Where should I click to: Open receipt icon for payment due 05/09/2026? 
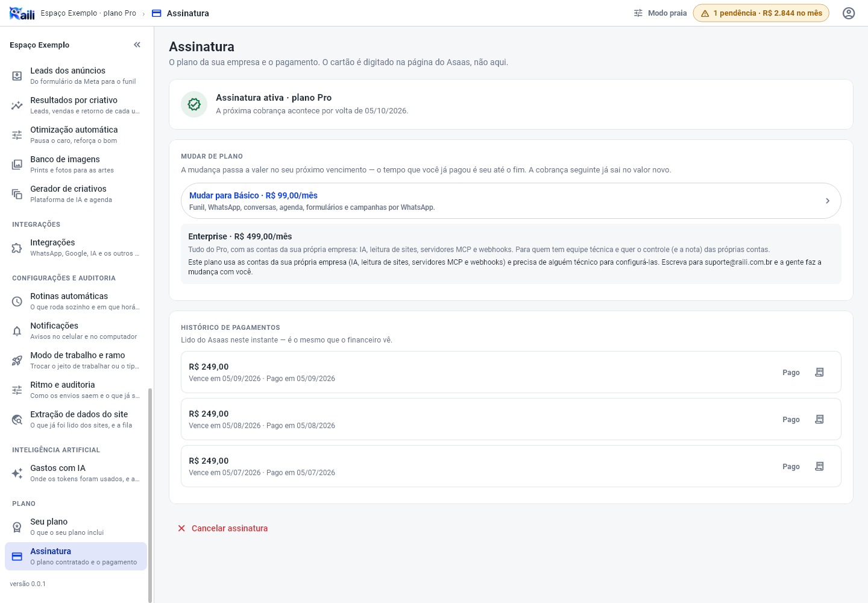pyautogui.click(x=819, y=372)
